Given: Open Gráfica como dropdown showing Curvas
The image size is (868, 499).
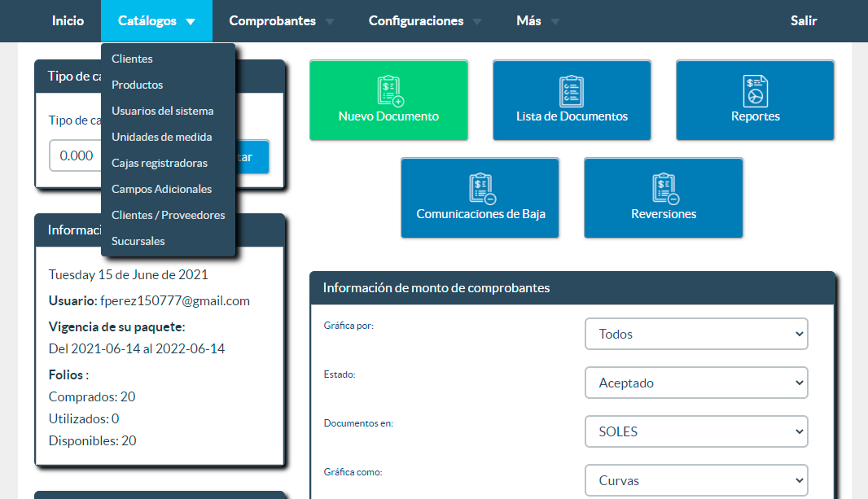Looking at the screenshot, I should (x=696, y=480).
